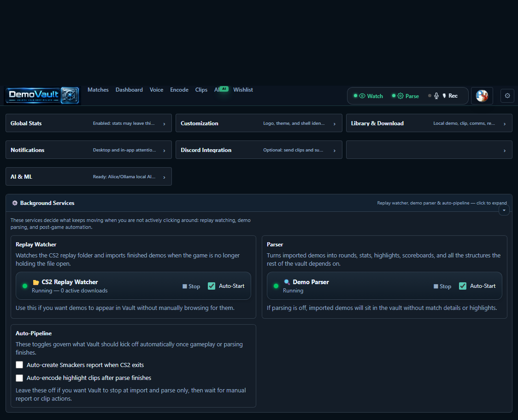Disable Auto-Start for CS2 Replay Watcher
The height and width of the screenshot is (420, 518).
212,286
